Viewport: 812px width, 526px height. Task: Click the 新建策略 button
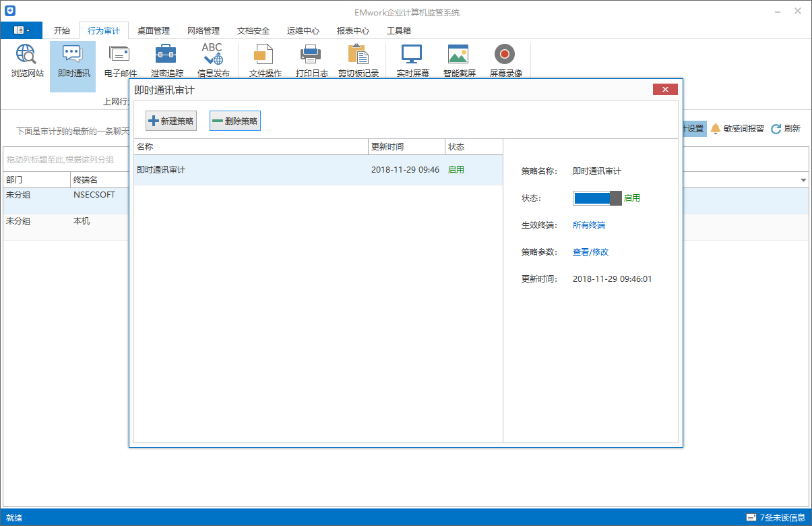[171, 121]
